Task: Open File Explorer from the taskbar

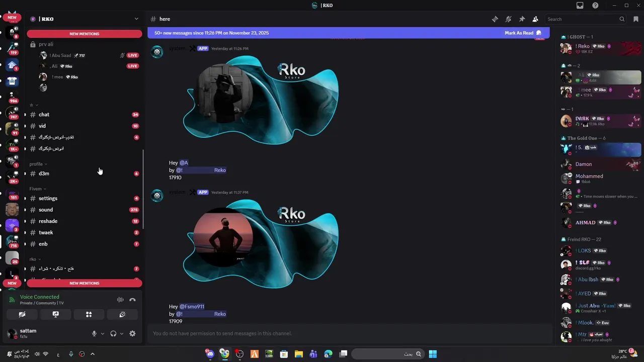Action: coord(299,354)
